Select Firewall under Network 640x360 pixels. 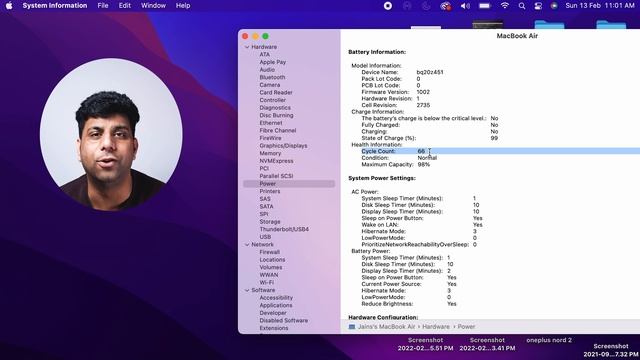tap(270, 252)
